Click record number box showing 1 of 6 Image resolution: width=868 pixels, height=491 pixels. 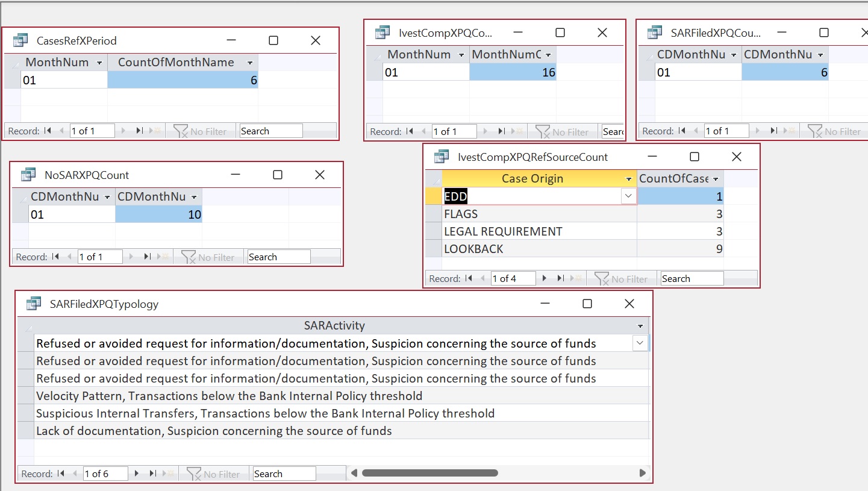[x=105, y=474]
